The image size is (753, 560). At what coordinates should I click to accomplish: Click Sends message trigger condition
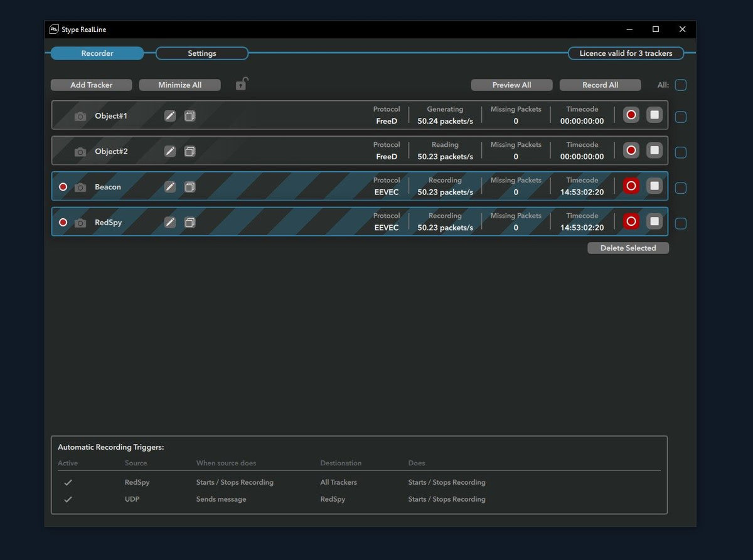[x=221, y=499]
